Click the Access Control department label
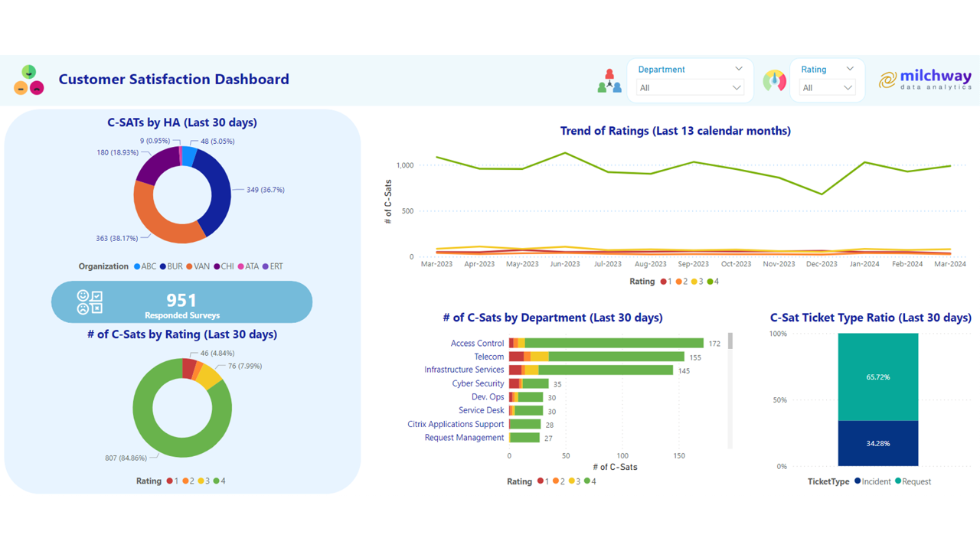The height and width of the screenshot is (551, 980). click(479, 343)
